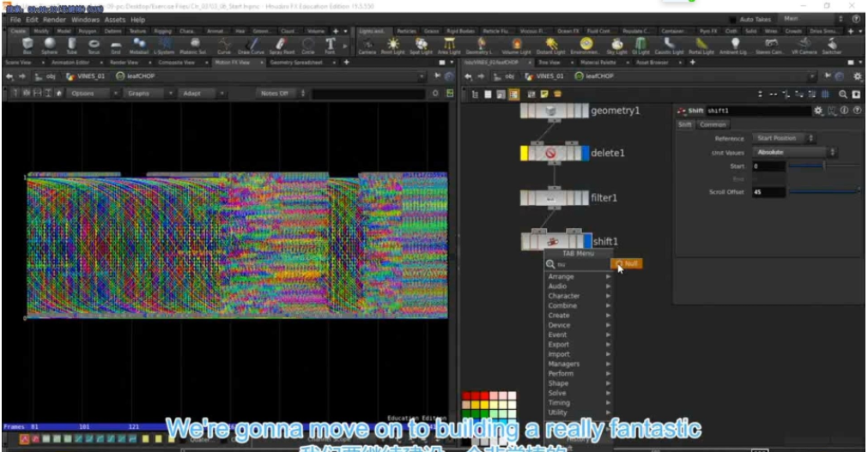The width and height of the screenshot is (868, 452).
Task: Toggle the Auto Takes checkbox
Action: [732, 20]
